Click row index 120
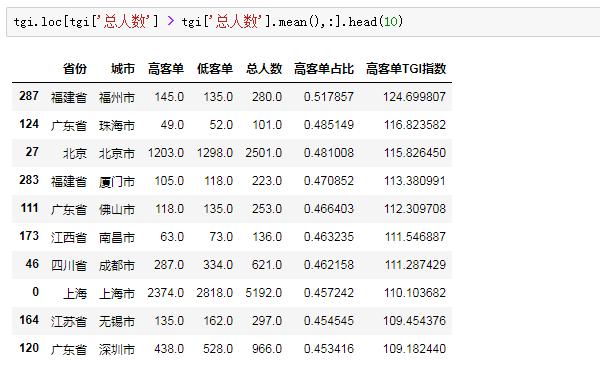 [x=29, y=348]
